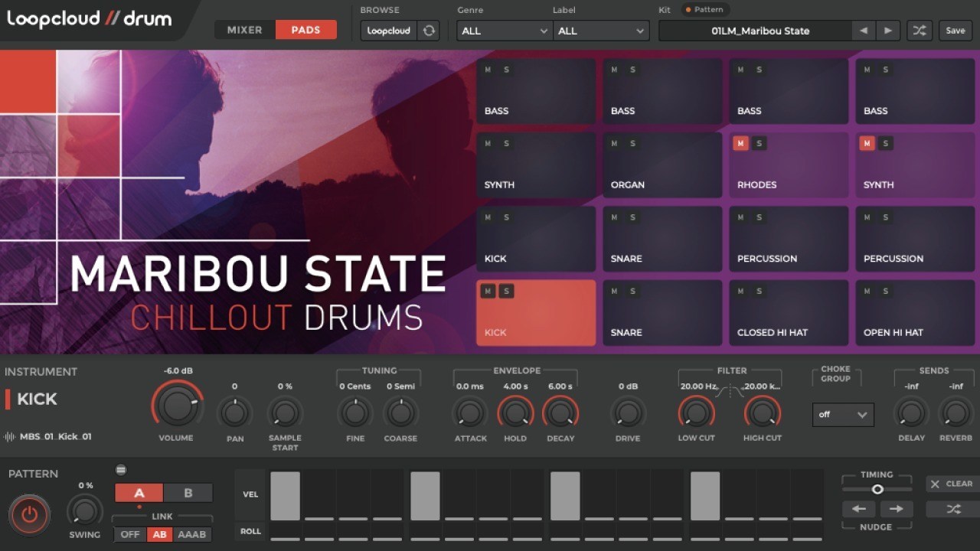Randomize the pattern with shuffle icon
The width and height of the screenshot is (980, 551).
(953, 509)
